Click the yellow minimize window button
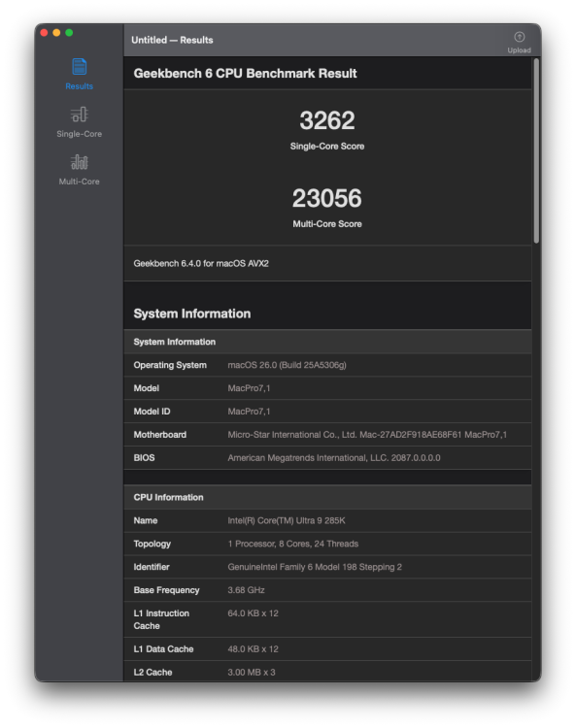 (56, 32)
